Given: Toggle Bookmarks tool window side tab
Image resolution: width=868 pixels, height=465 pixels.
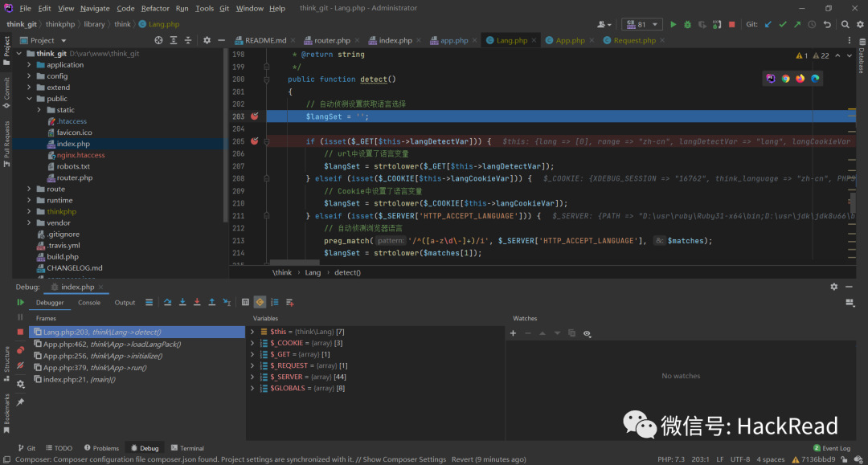Looking at the screenshot, I should point(6,413).
